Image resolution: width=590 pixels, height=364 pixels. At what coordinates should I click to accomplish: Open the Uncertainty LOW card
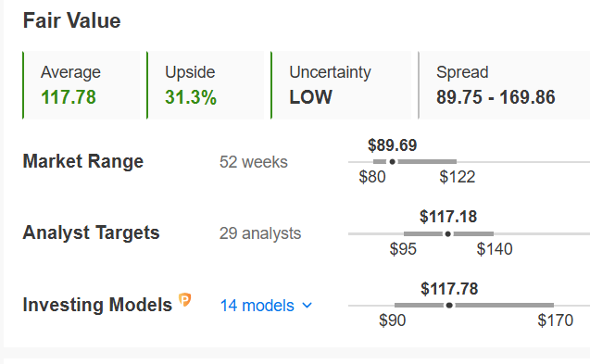click(x=341, y=85)
